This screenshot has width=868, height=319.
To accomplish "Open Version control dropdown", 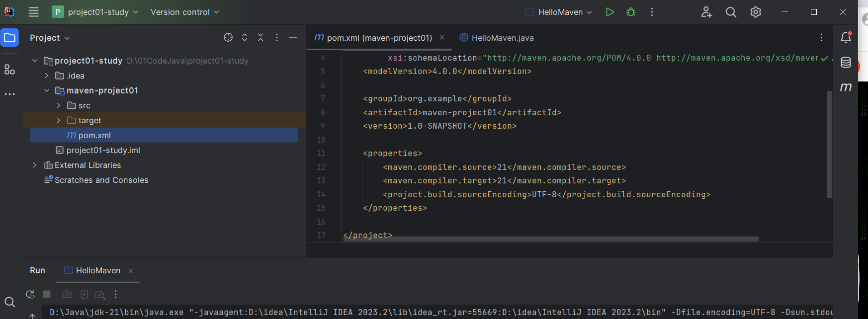I will click(x=185, y=12).
